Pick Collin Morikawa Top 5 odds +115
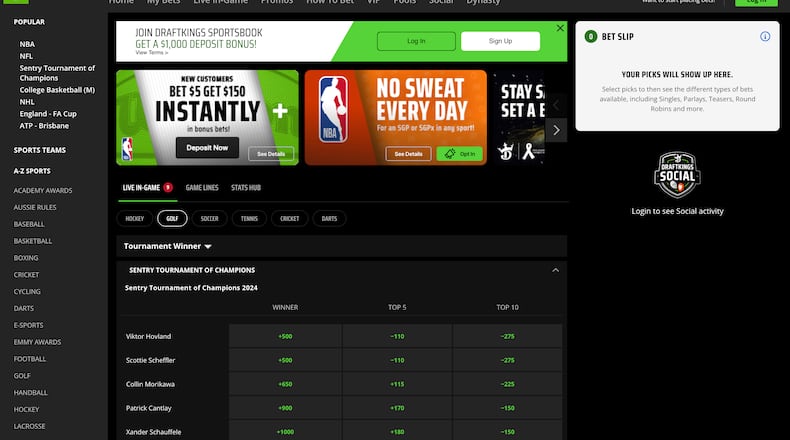This screenshot has width=790, height=440. [397, 384]
